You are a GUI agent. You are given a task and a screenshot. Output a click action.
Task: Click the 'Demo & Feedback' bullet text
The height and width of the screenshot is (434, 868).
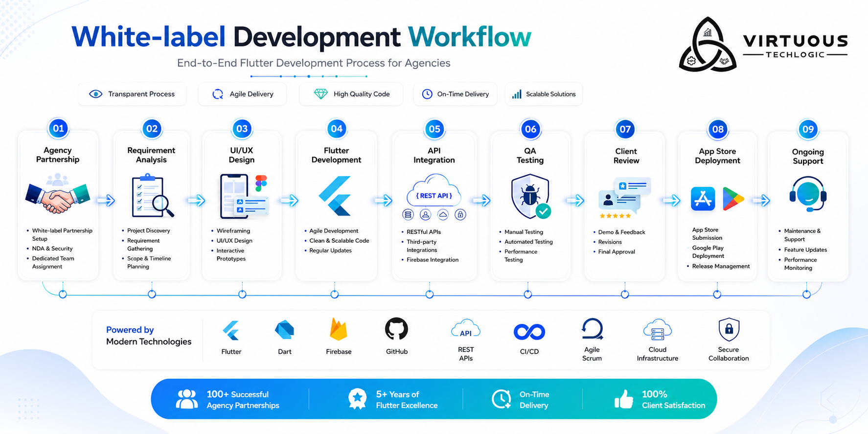tap(621, 232)
